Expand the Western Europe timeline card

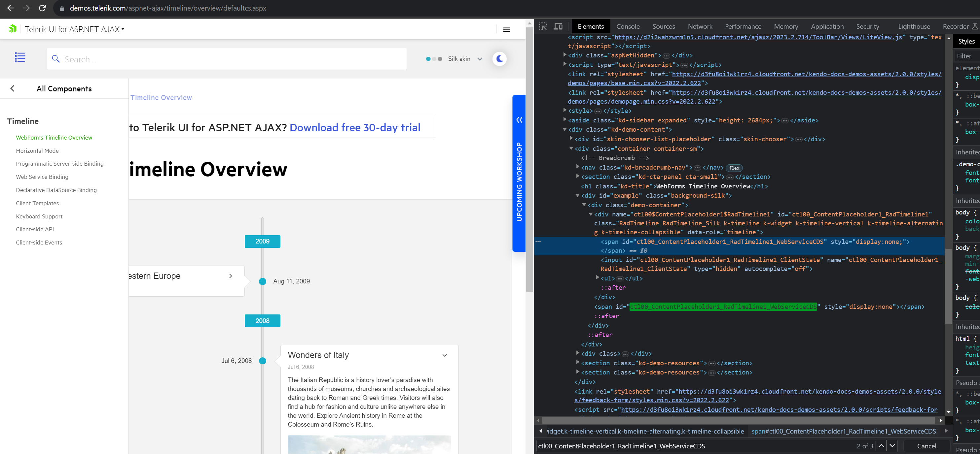pos(231,276)
